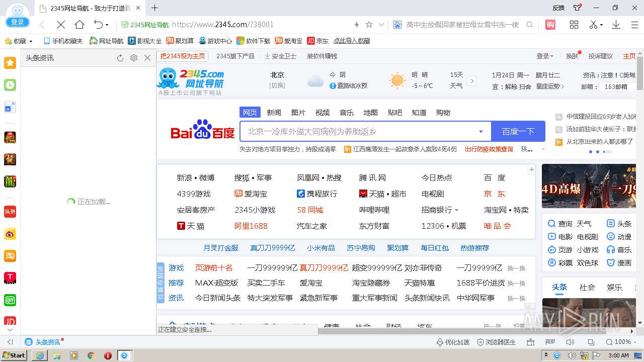
Task: Expand the 招商银行 link dropdown
Action: [456, 210]
